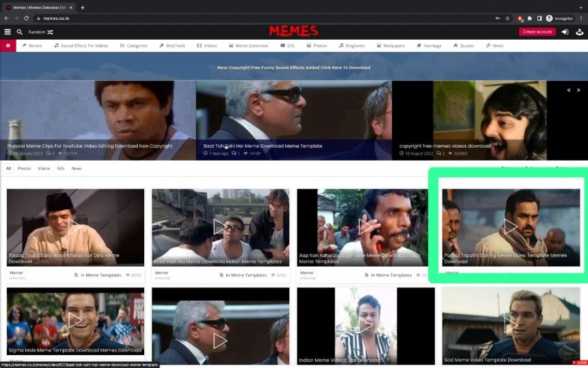Select the Photos filter tab
This screenshot has width=588, height=368.
click(24, 168)
